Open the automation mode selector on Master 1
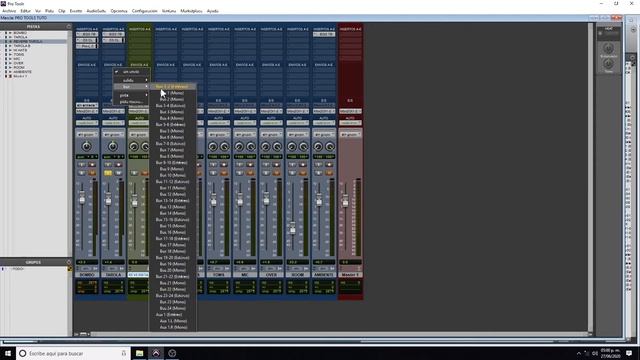The height and width of the screenshot is (360, 640). pos(350,123)
